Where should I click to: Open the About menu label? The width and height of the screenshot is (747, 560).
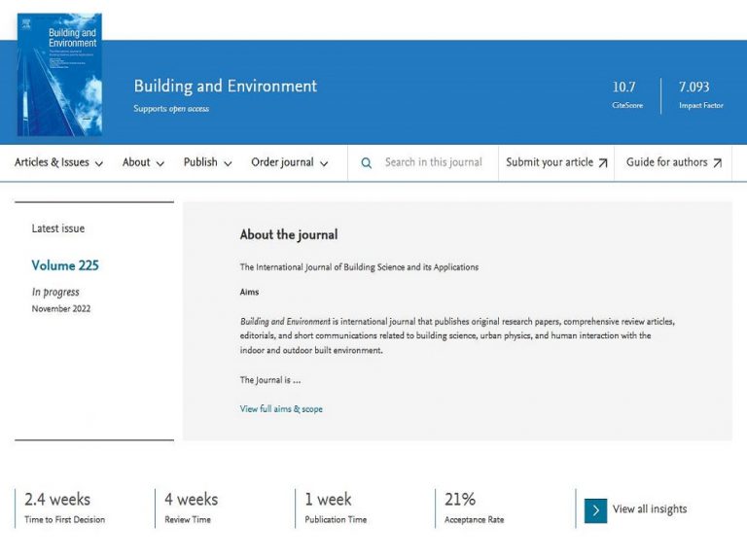136,162
